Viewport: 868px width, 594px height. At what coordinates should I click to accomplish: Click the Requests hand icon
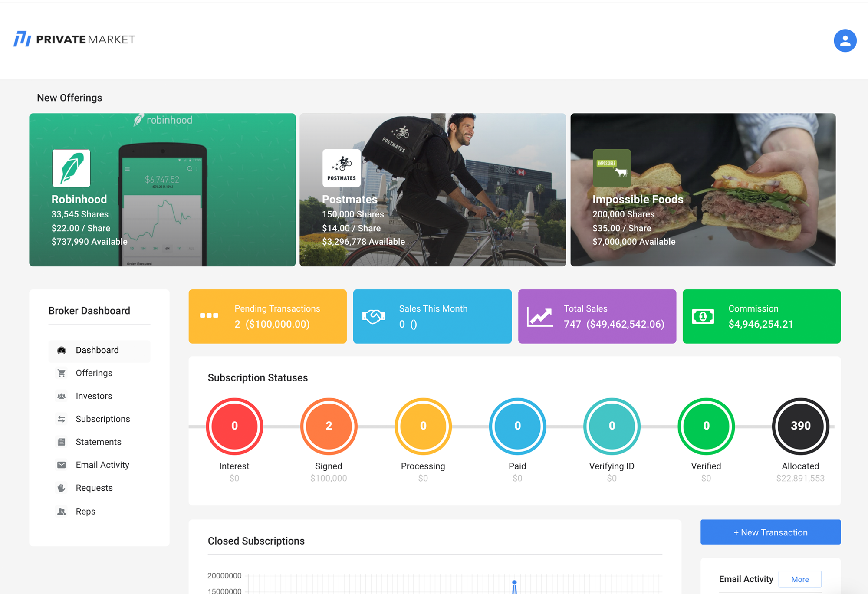coord(62,488)
